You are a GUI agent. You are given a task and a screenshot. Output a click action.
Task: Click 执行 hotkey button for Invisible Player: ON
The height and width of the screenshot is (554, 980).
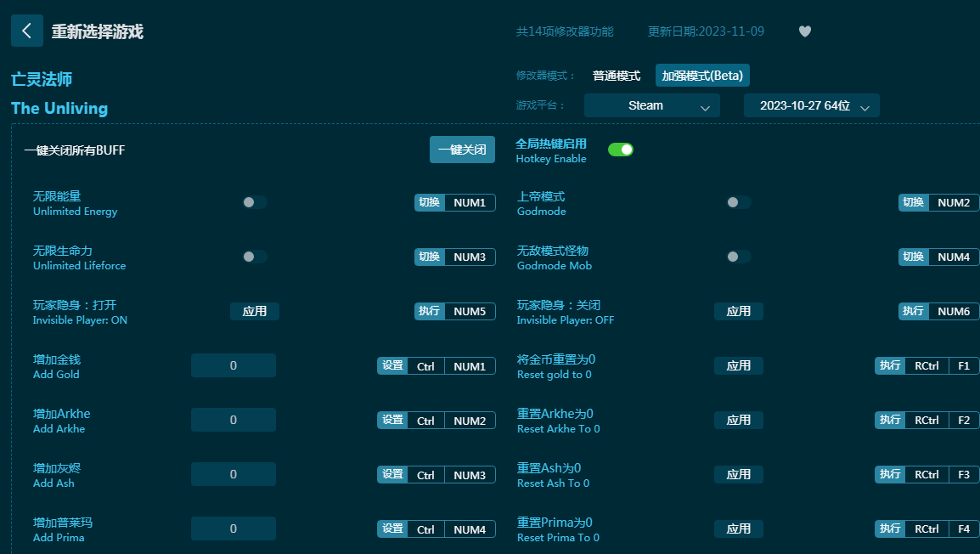(x=430, y=311)
